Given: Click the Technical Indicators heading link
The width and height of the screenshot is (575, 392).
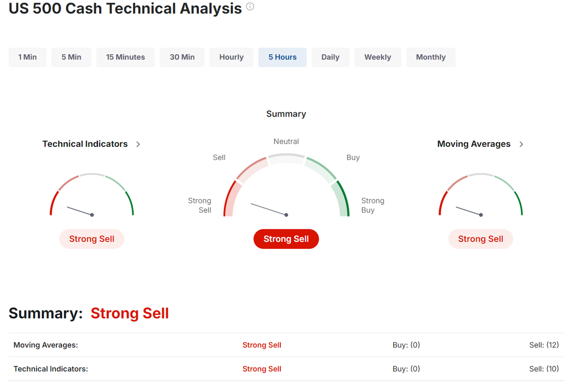Looking at the screenshot, I should coord(85,144).
